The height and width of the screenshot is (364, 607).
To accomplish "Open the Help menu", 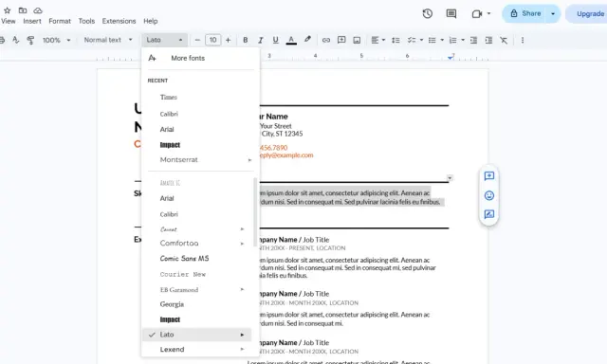I will 150,21.
